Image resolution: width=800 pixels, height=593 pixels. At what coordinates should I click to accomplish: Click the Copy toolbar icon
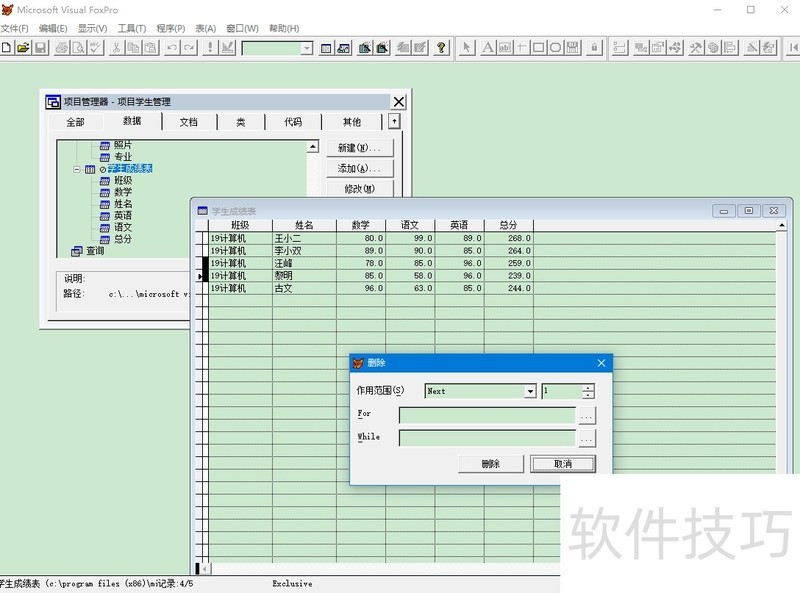133,48
